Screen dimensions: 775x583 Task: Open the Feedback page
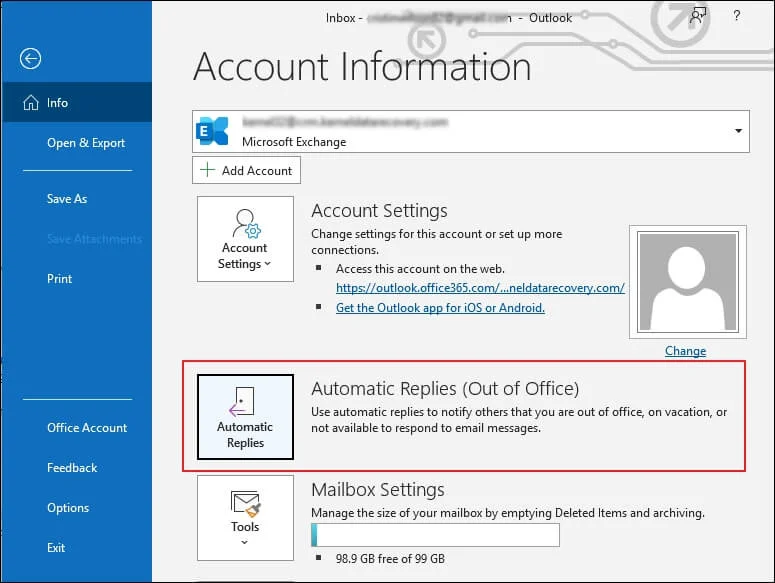click(x=72, y=467)
